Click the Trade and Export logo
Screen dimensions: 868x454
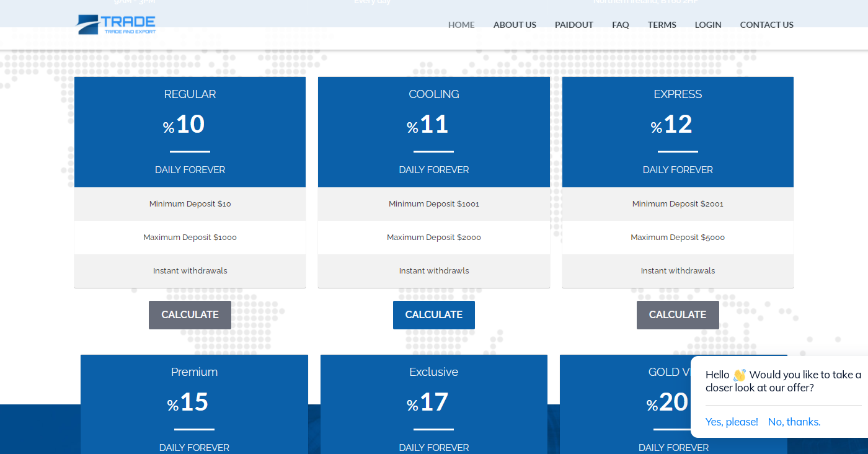[x=116, y=25]
